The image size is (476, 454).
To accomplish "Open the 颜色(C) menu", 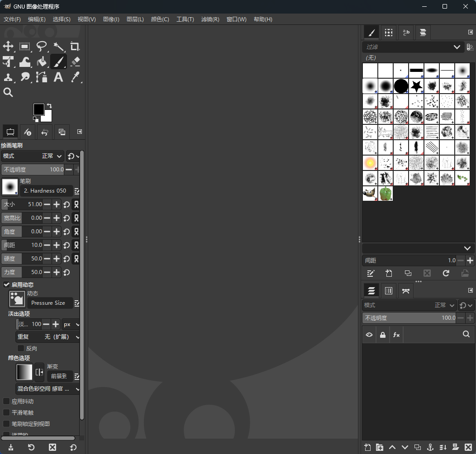I will tap(160, 19).
